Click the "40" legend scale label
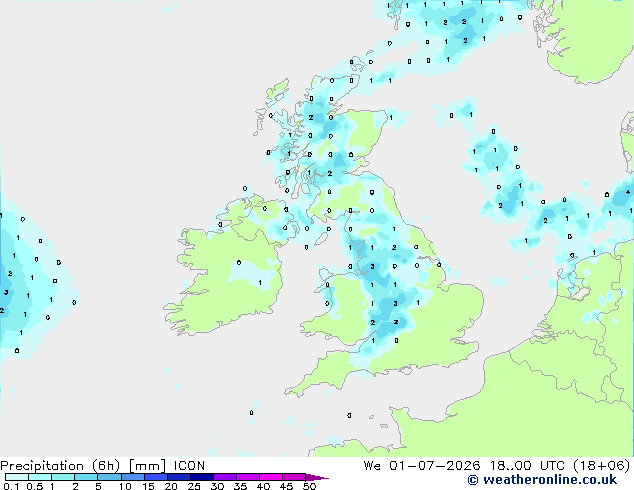The width and height of the screenshot is (634, 490). pos(263,486)
